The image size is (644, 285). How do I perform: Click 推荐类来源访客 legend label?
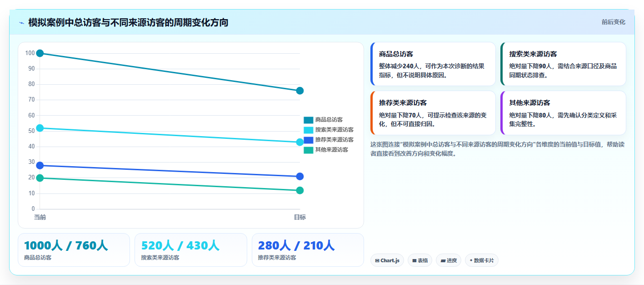(x=334, y=140)
